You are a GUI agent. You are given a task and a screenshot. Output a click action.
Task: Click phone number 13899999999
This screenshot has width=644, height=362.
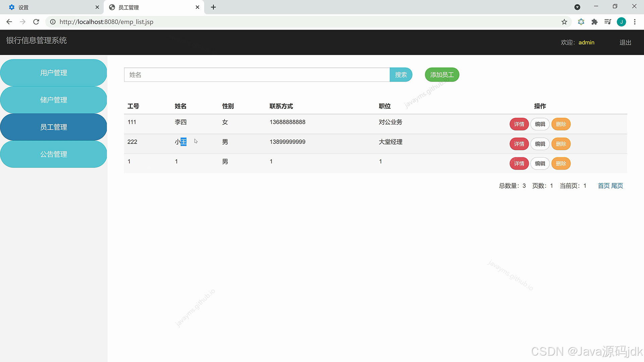pyautogui.click(x=287, y=142)
